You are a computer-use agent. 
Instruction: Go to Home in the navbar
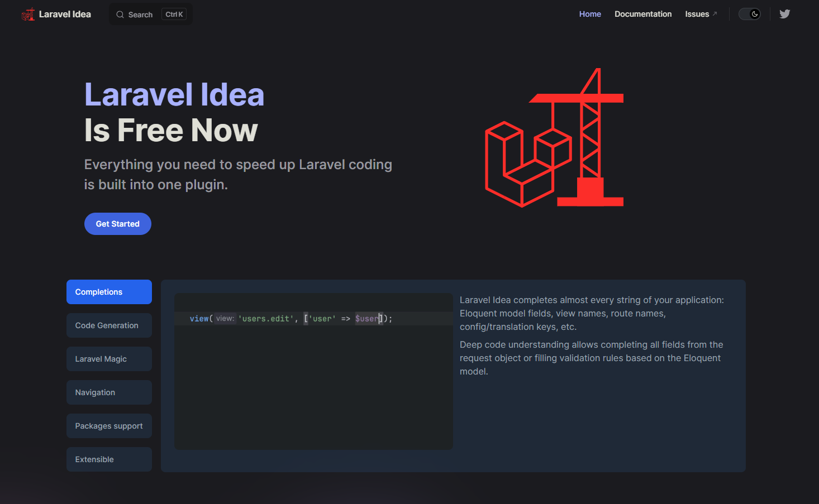click(590, 14)
